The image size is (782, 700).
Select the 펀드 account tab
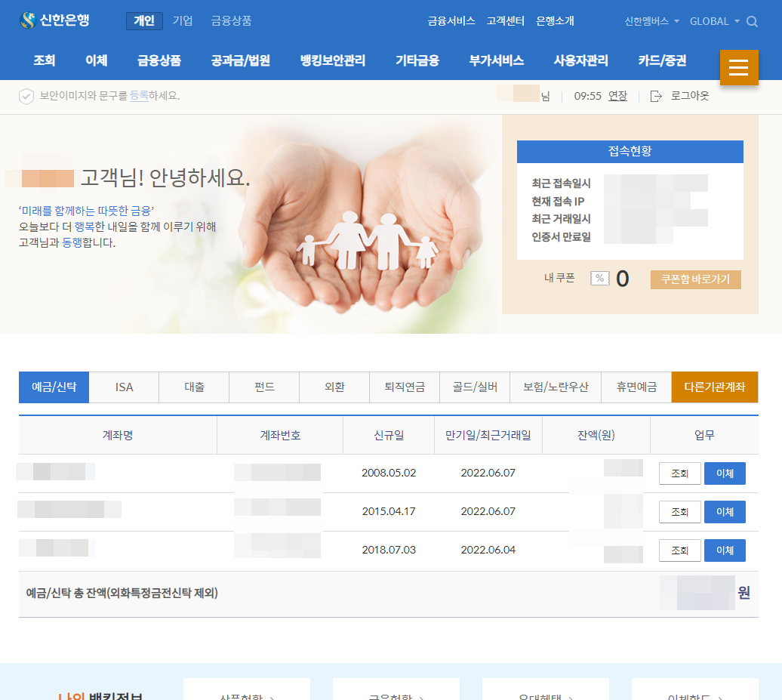263,387
